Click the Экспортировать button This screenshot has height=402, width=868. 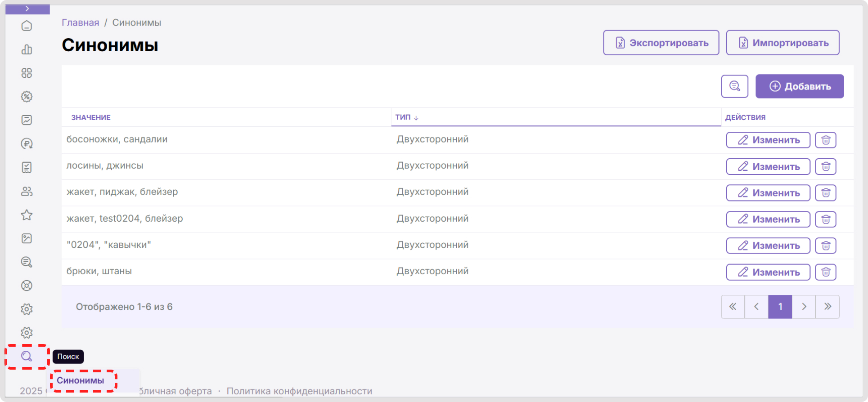click(661, 43)
